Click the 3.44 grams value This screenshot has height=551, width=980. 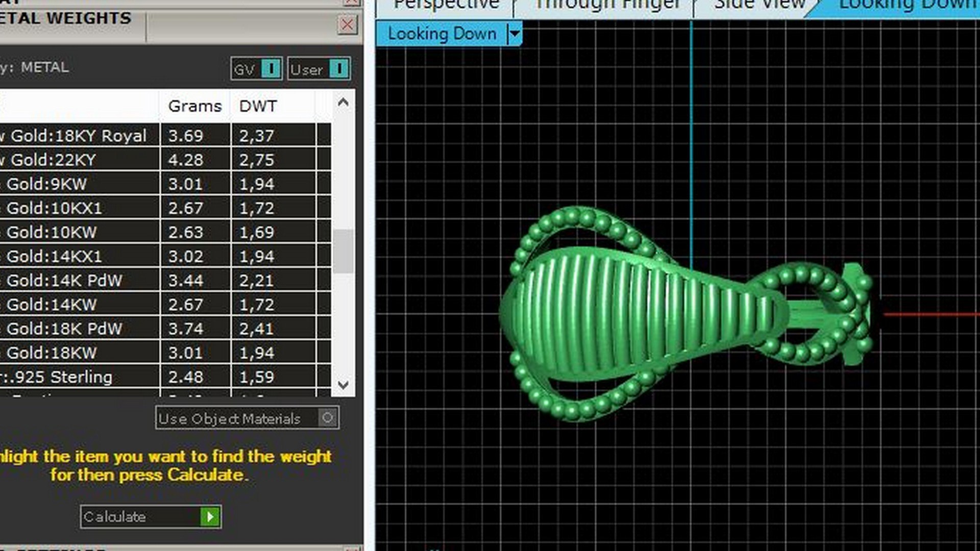pyautogui.click(x=186, y=280)
